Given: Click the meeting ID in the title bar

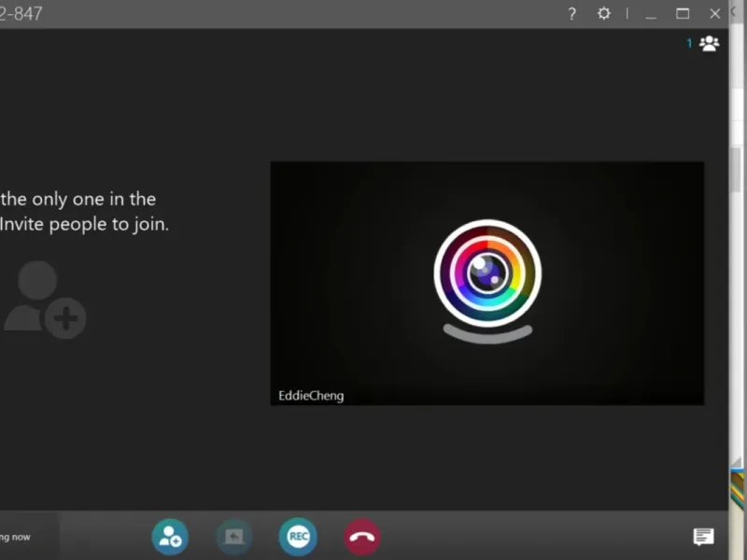Looking at the screenshot, I should coord(21,14).
